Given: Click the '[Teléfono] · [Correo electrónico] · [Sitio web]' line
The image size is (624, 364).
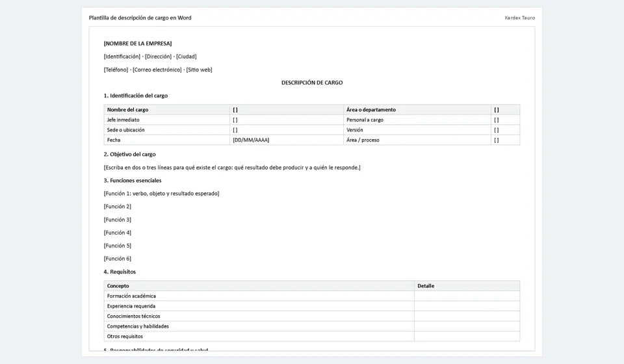Looking at the screenshot, I should point(158,70).
